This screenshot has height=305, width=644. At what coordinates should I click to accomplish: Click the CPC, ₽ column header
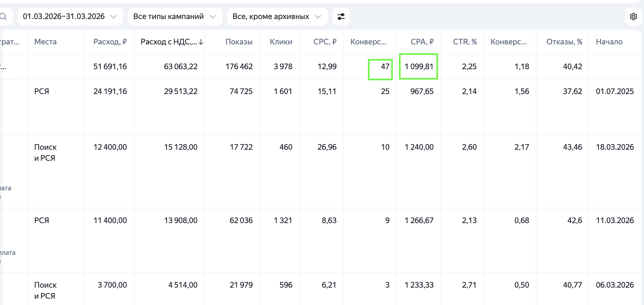324,42
